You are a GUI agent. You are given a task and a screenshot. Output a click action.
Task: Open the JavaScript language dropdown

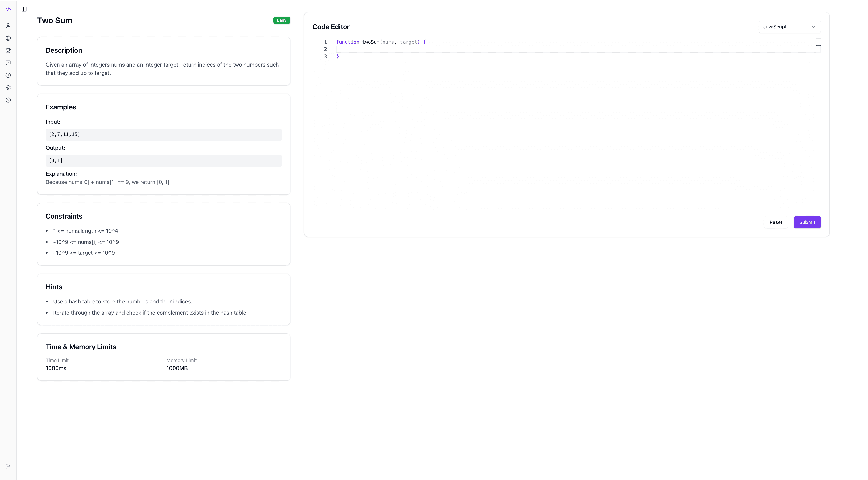[x=789, y=27]
